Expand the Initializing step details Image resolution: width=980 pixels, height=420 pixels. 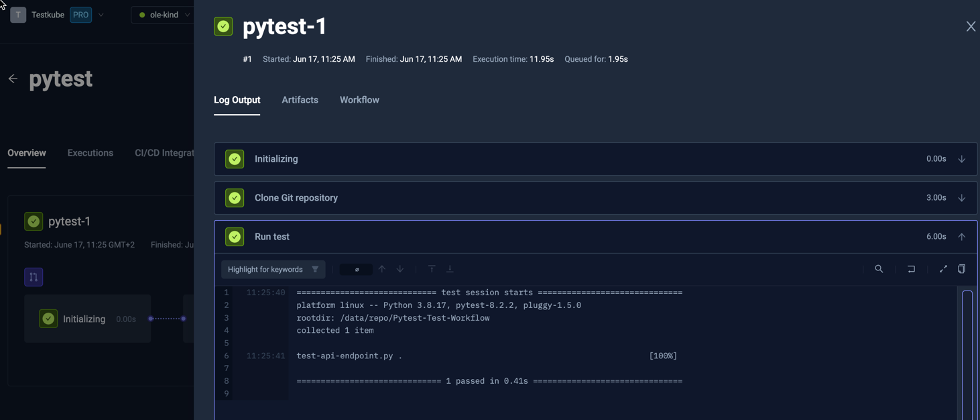(x=961, y=158)
